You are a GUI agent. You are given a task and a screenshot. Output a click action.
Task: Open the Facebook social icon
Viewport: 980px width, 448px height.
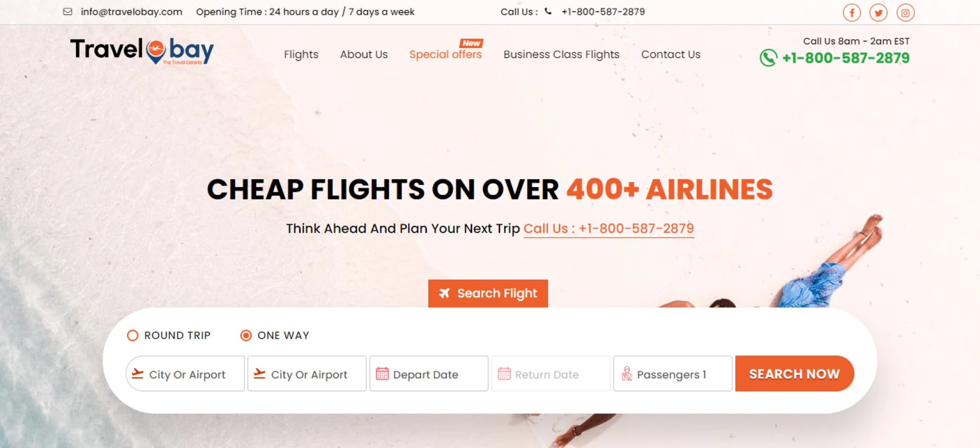coord(851,12)
